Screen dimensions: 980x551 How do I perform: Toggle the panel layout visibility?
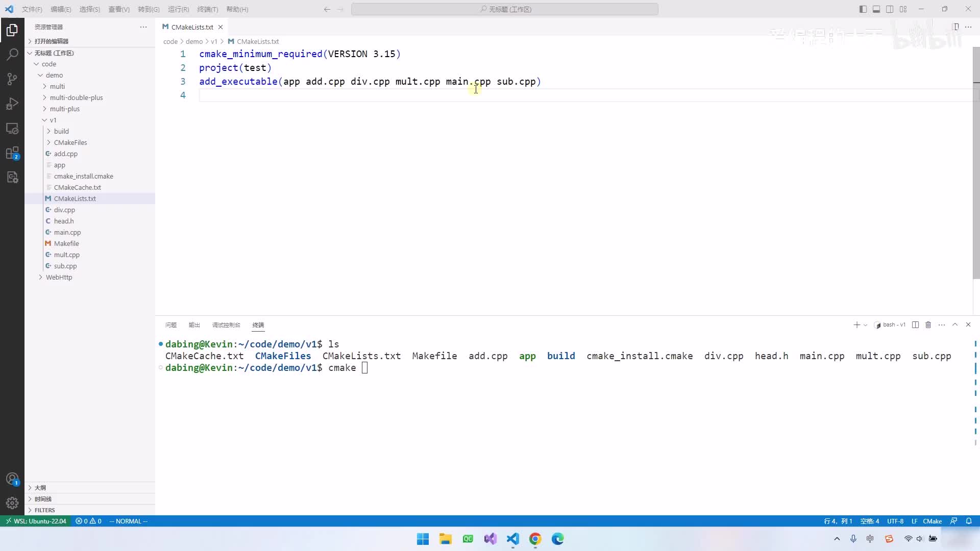pyautogui.click(x=876, y=9)
